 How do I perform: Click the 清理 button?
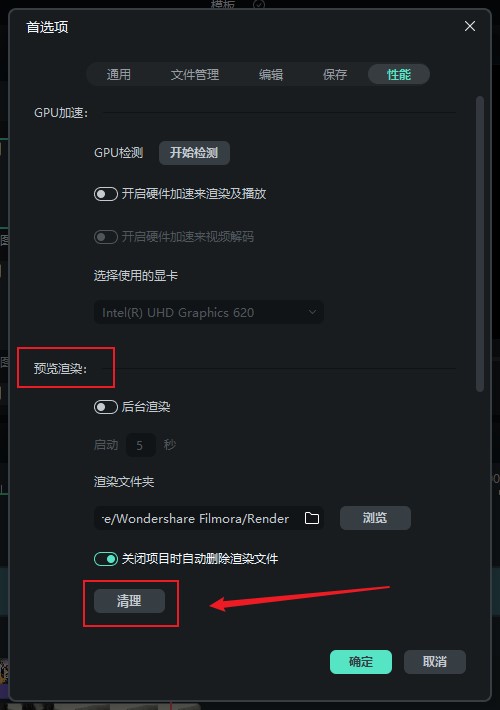click(x=130, y=601)
